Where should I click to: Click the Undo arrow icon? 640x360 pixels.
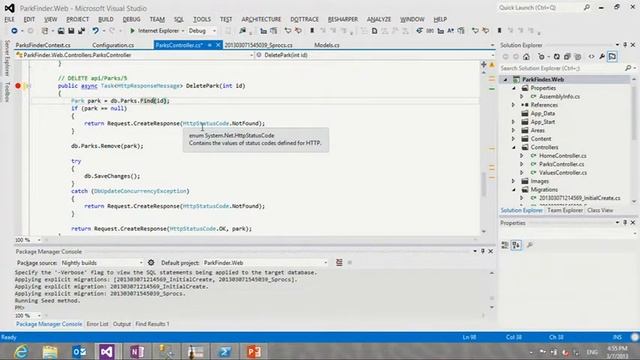click(x=96, y=31)
